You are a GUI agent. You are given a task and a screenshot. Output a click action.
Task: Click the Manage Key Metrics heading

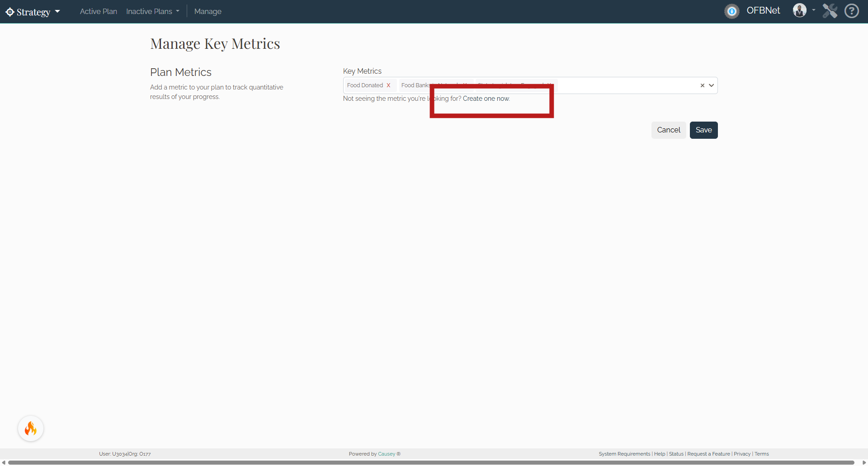click(215, 44)
